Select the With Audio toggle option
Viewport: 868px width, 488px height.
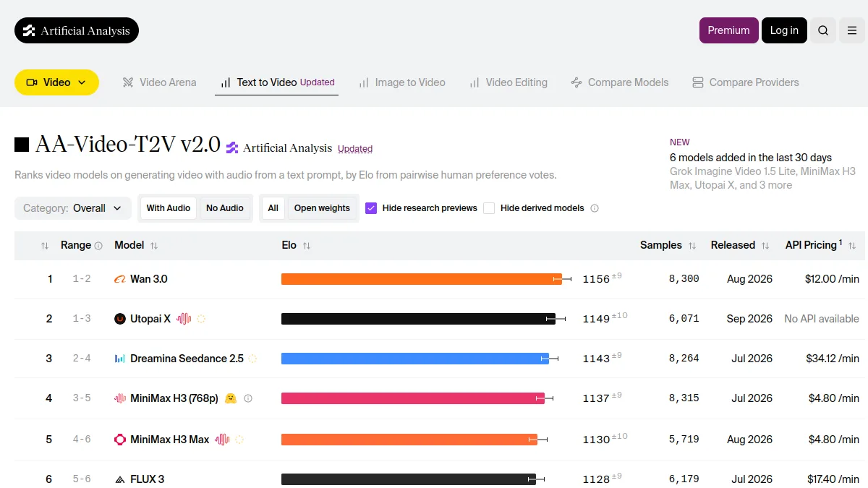pos(169,208)
